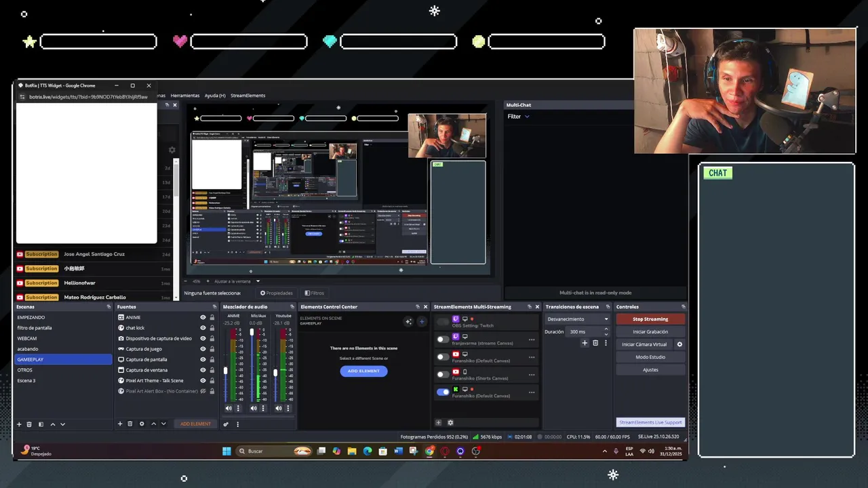Click the sparkle icon in Elements Control Center
This screenshot has height=488, width=868.
408,322
